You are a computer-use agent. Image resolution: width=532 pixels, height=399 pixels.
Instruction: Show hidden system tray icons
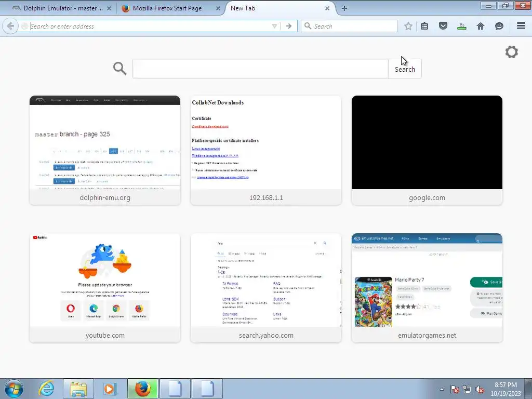pos(442,389)
